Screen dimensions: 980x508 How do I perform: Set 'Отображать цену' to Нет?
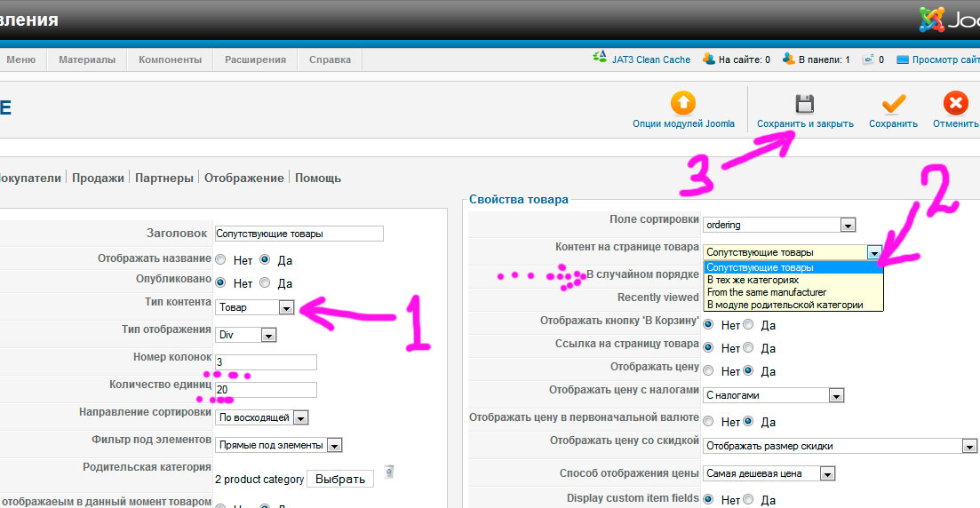pos(708,370)
